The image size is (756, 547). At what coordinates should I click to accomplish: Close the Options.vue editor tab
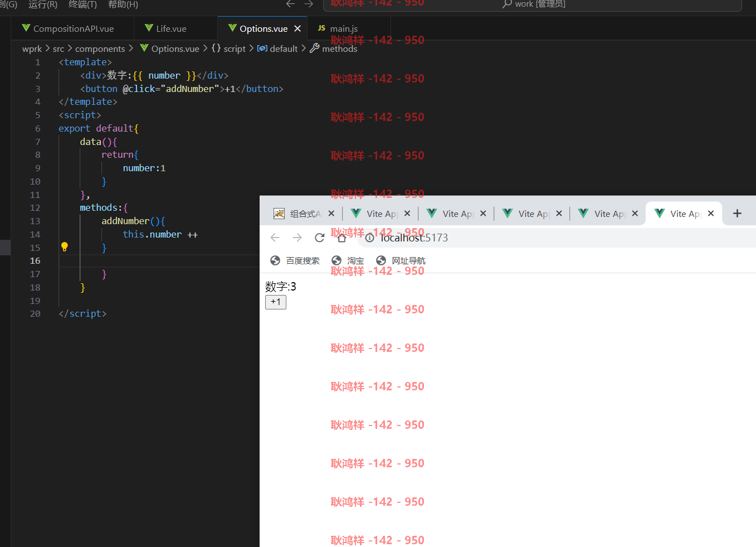[x=297, y=28]
